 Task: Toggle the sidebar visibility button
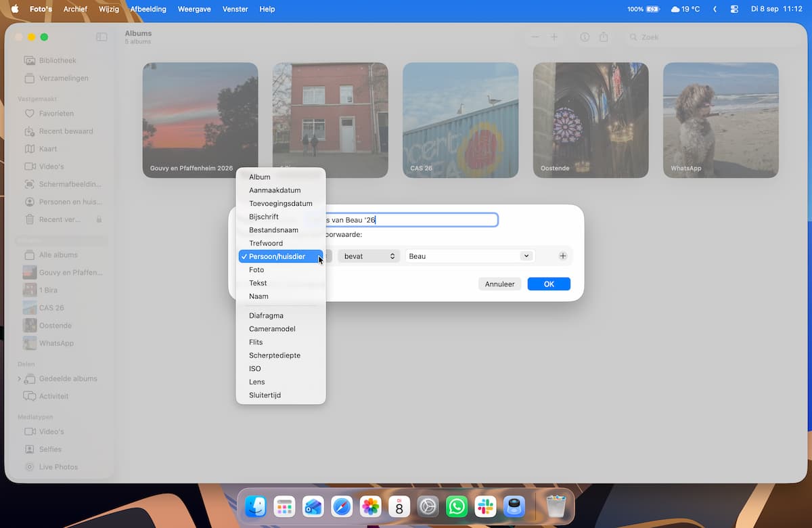(x=101, y=37)
